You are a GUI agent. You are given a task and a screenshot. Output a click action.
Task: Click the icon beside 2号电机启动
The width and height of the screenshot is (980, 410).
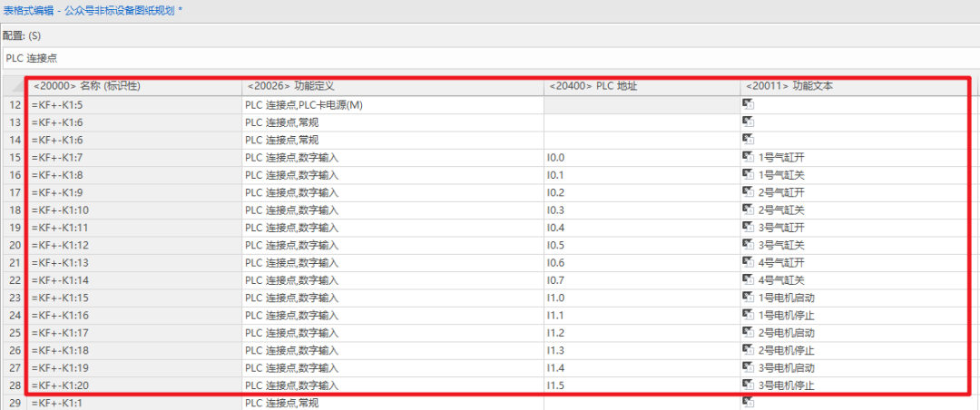pyautogui.click(x=748, y=332)
